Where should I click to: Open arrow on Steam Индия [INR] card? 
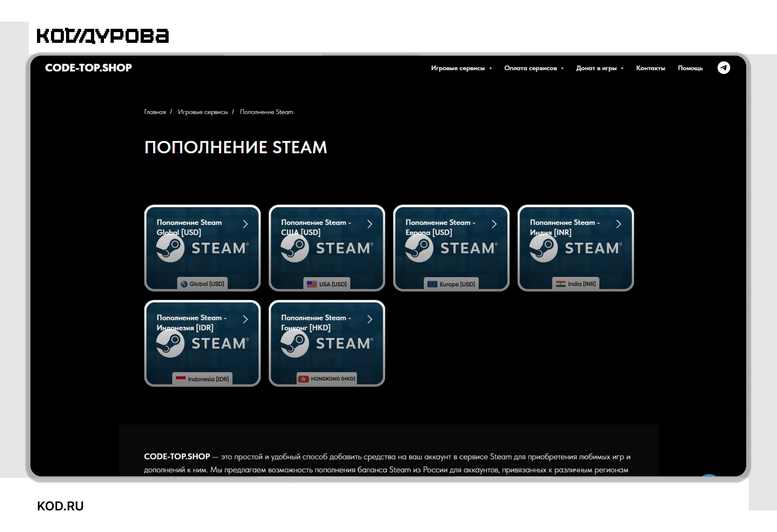(619, 224)
